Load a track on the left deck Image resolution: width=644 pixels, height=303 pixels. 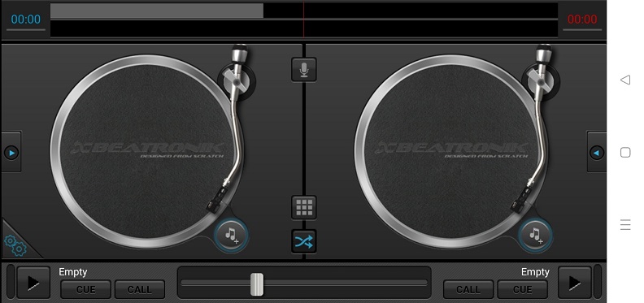(231, 236)
